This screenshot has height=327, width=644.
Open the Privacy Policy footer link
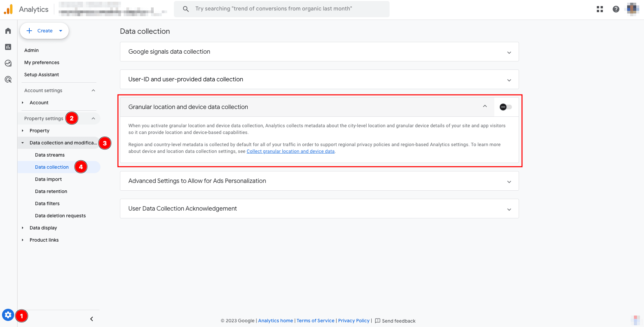pyautogui.click(x=354, y=321)
